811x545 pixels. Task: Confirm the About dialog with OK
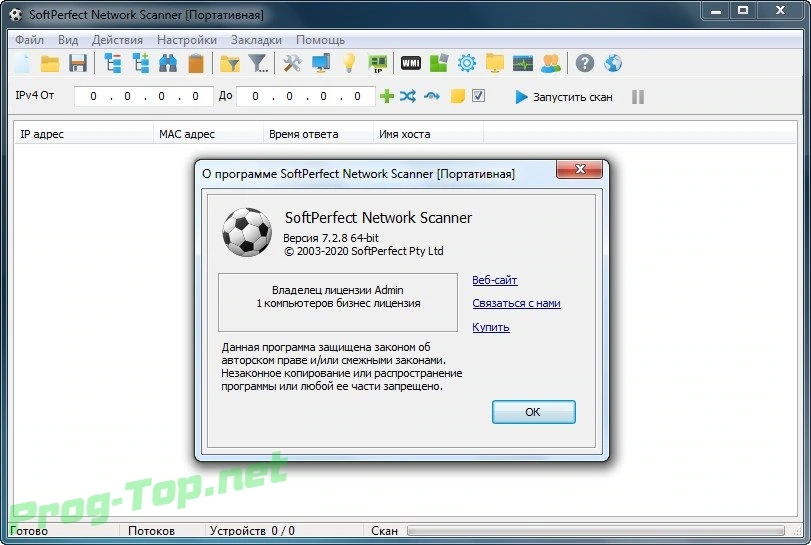(533, 412)
